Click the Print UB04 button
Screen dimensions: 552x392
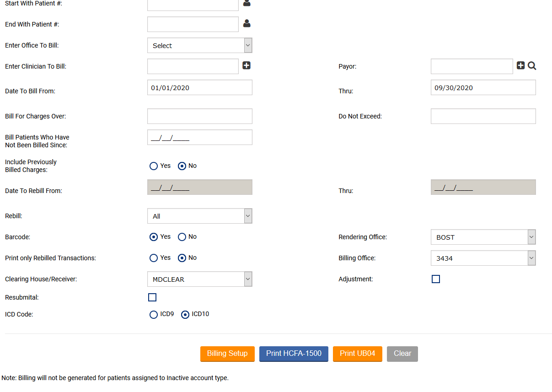[x=357, y=354]
